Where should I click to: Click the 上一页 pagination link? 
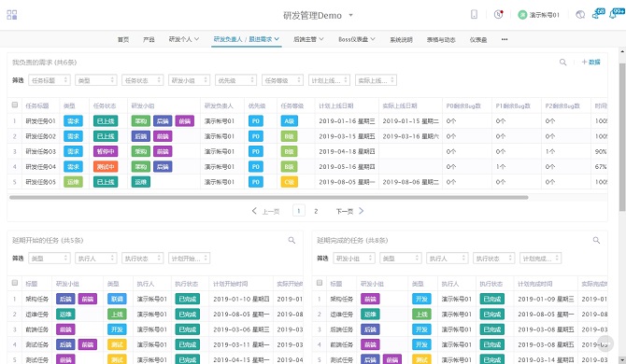tap(270, 211)
